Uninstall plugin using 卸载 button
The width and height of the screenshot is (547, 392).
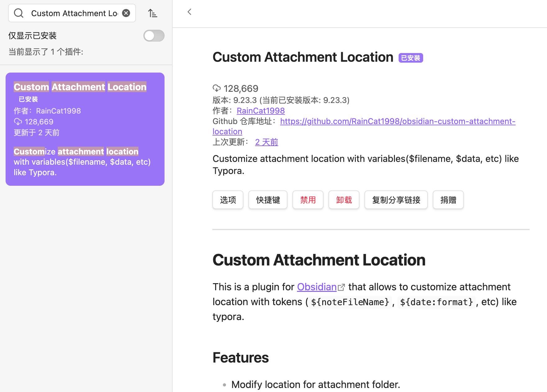tap(344, 200)
